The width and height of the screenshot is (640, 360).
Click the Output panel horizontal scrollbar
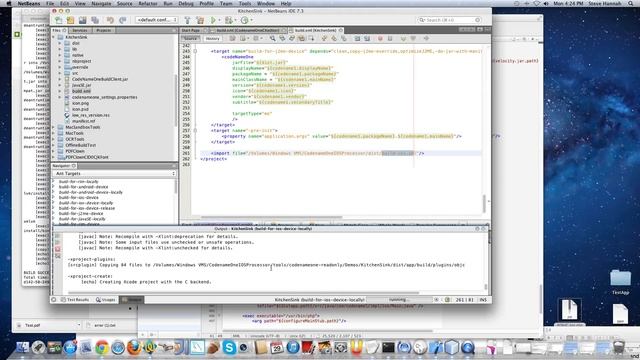pyautogui.click(x=243, y=293)
